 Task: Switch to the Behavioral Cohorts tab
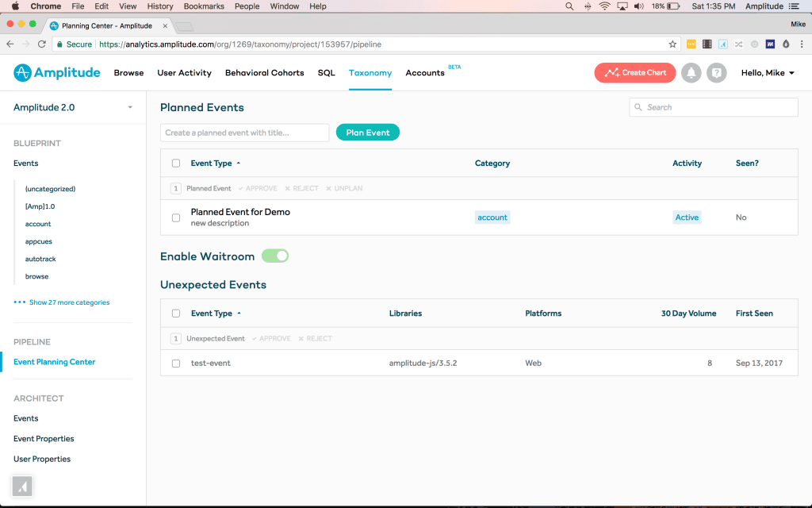coord(264,73)
